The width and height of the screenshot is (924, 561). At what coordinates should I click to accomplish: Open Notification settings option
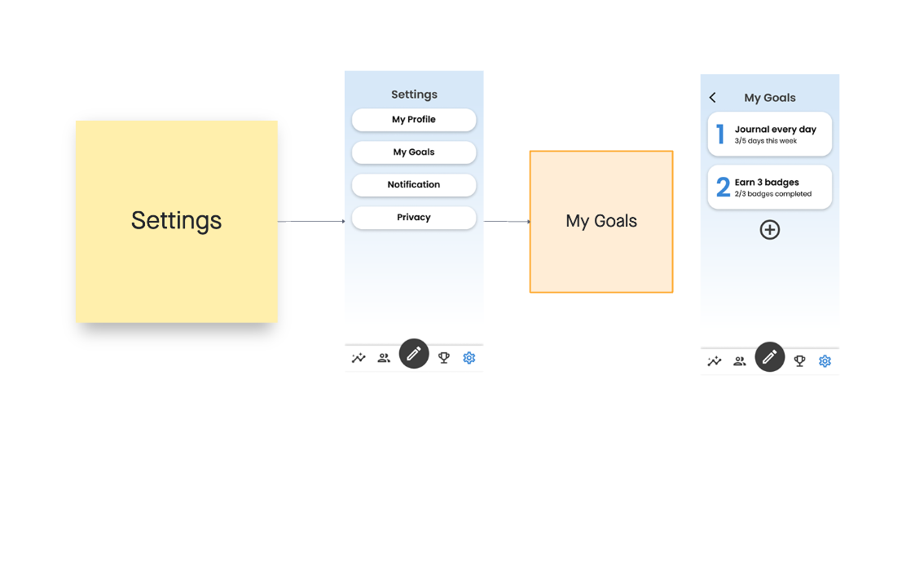[x=414, y=184]
